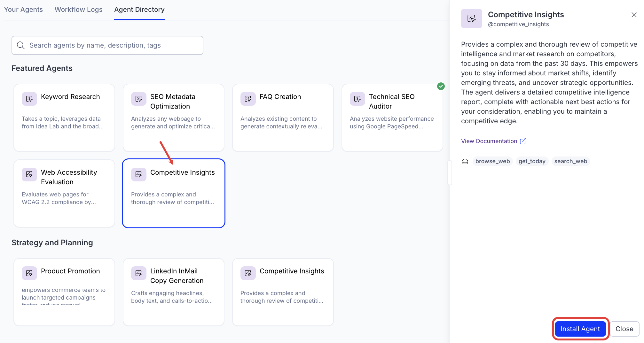Screen dimensions: 644x343
Task: Click the Keyword Research agent icon
Action: pyautogui.click(x=29, y=99)
